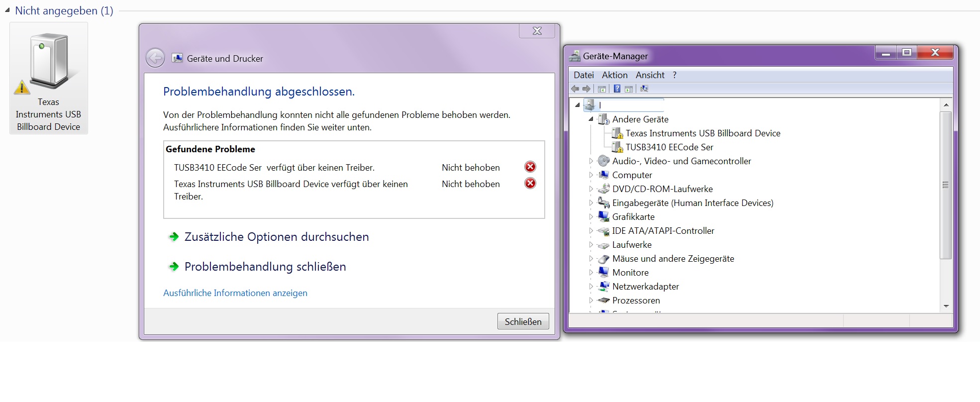
Task: Click the Computer category icon
Action: [x=603, y=175]
